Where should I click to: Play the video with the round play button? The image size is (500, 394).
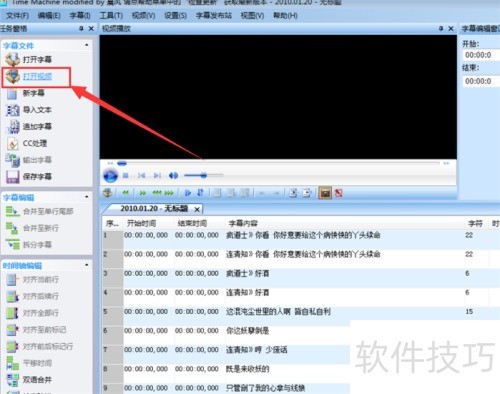coord(110,175)
